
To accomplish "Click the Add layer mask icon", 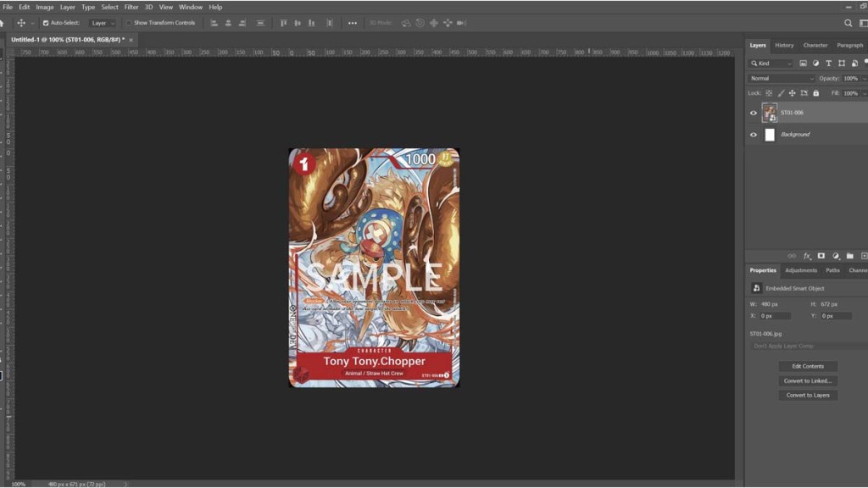I will [x=821, y=256].
